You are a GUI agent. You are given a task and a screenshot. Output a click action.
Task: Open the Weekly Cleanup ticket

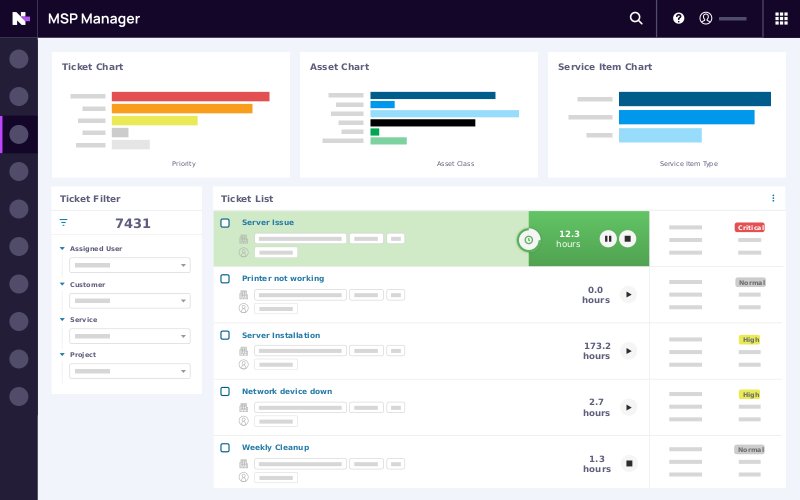[x=276, y=447]
